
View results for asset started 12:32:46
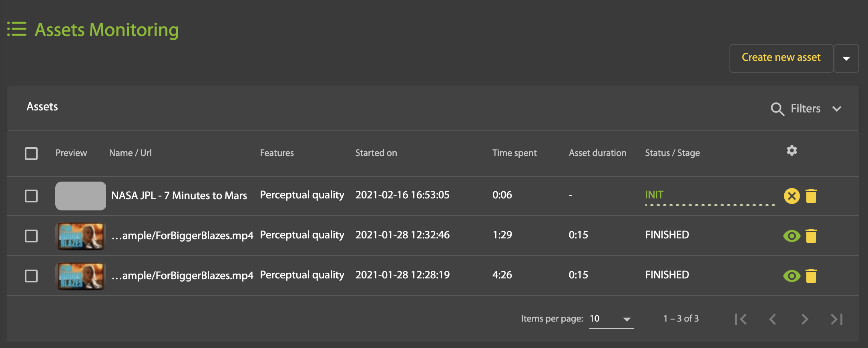point(792,236)
